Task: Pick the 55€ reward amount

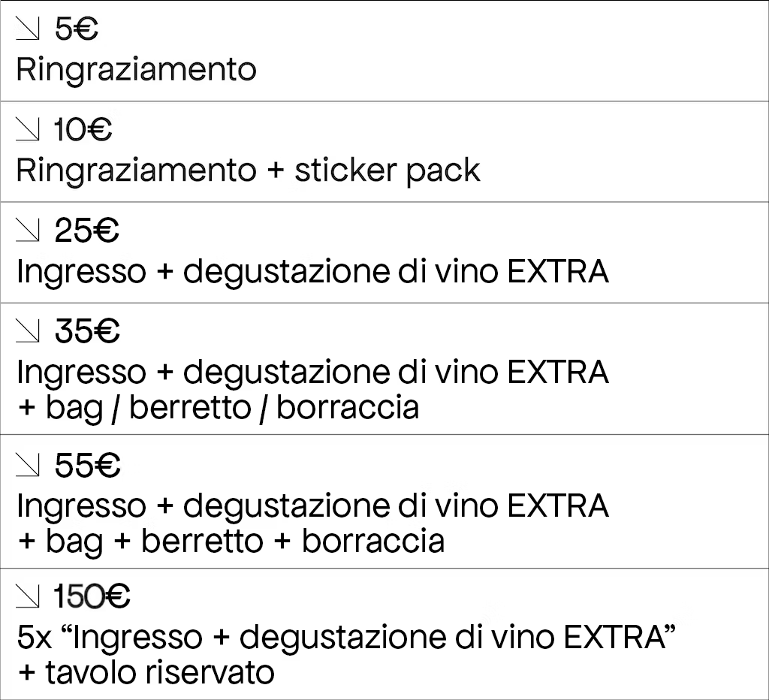Action: coord(87,465)
